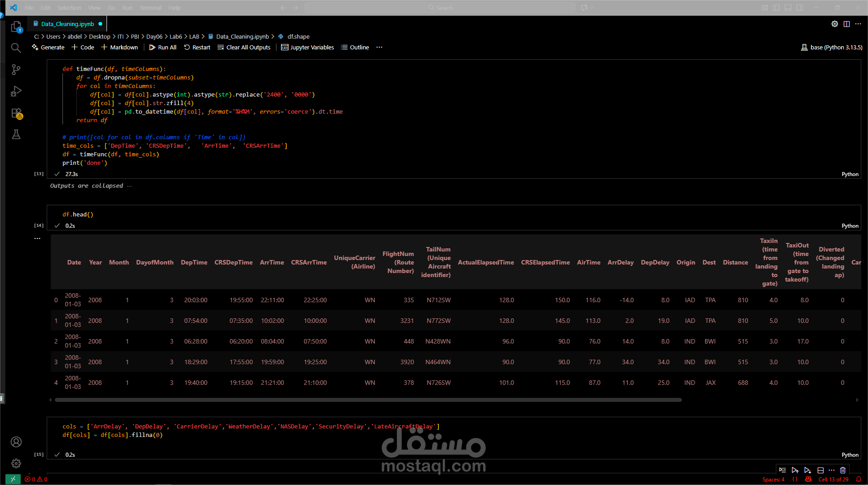
Task: Click the dataframe horizontal scrollbar
Action: tap(368, 400)
